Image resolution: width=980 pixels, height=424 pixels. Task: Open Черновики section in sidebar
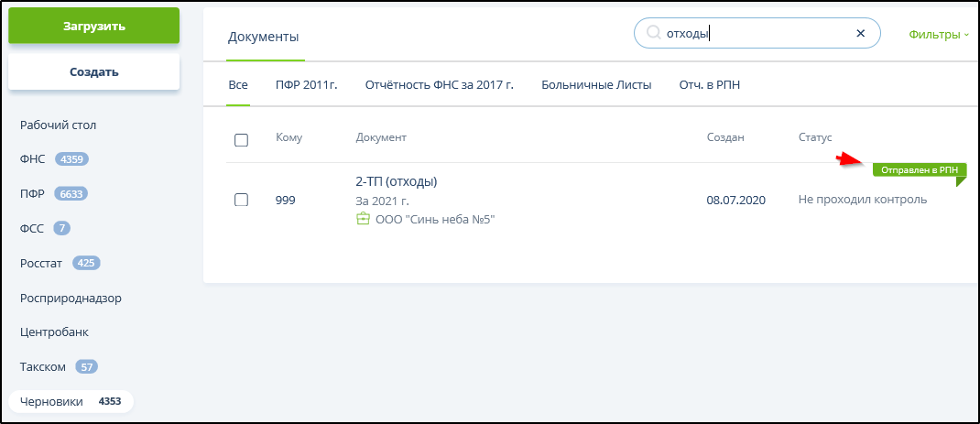click(x=52, y=401)
